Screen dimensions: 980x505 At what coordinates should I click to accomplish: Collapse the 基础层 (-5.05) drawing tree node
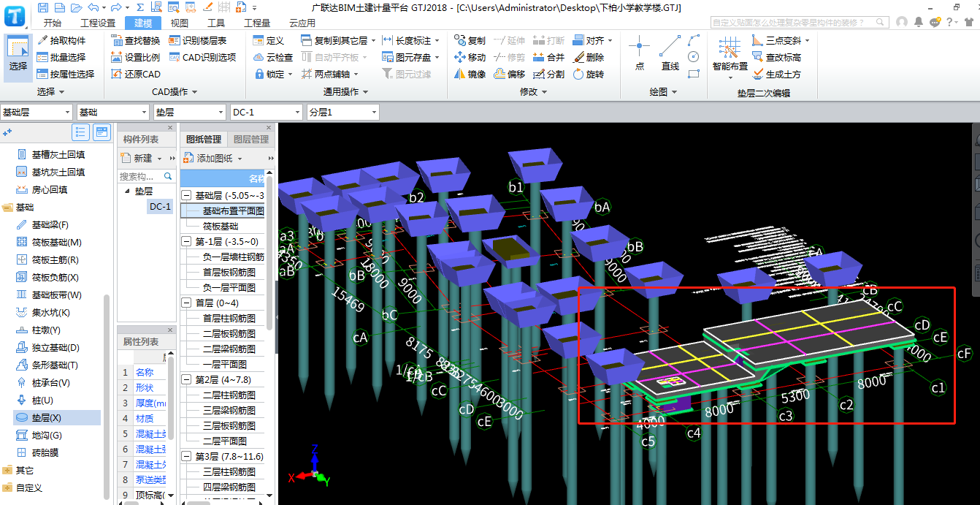tap(186, 195)
